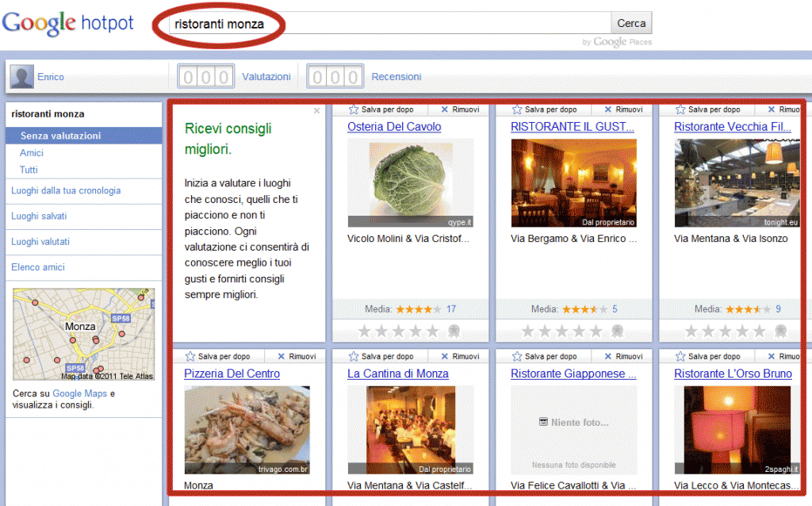
Task: Rate Ristorante Vecchia Fil with the rating stars
Action: pyautogui.click(x=725, y=331)
